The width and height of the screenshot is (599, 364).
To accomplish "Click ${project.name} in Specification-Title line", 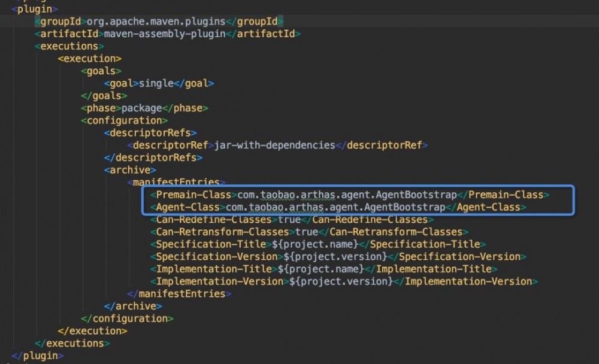I will tap(315, 244).
